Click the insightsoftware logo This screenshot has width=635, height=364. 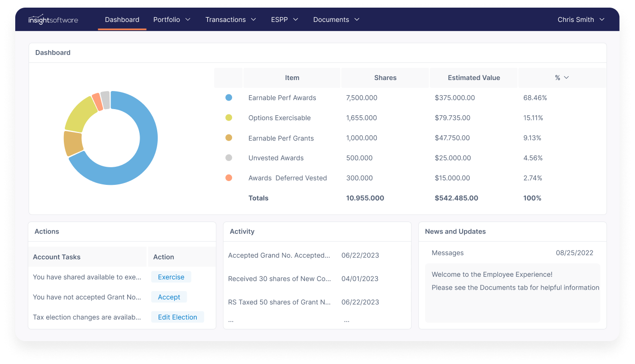click(x=52, y=20)
